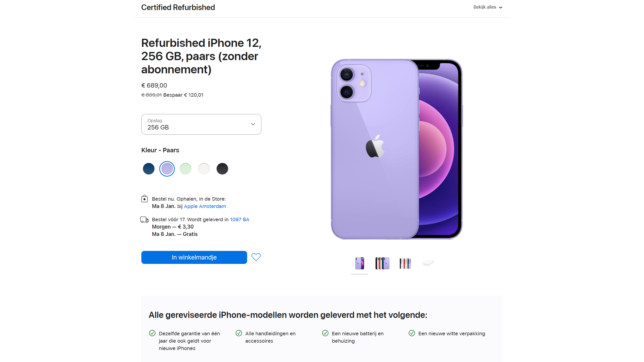Image resolution: width=644 pixels, height=362 pixels.
Task: Click the delivery truck icon
Action: click(x=145, y=220)
